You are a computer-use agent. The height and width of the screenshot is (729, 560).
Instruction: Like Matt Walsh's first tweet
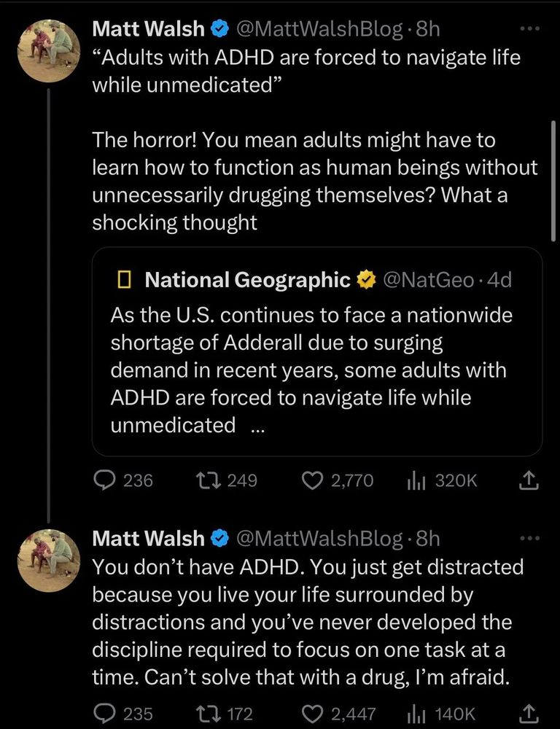click(311, 480)
